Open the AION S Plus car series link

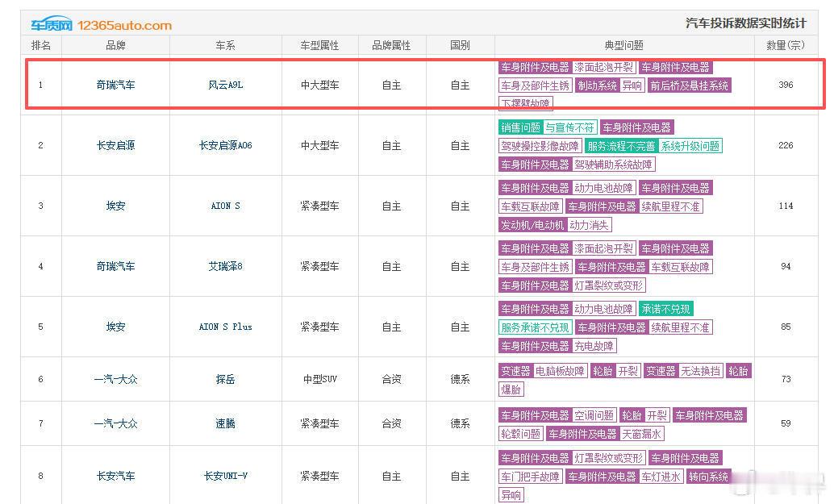(x=225, y=327)
